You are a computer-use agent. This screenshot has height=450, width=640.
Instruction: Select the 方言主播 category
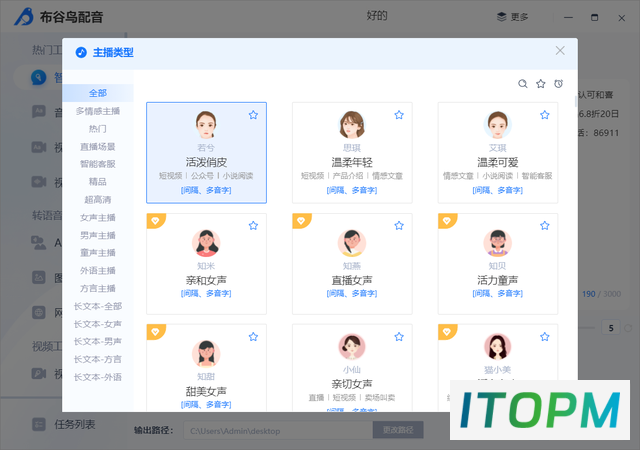click(98, 288)
